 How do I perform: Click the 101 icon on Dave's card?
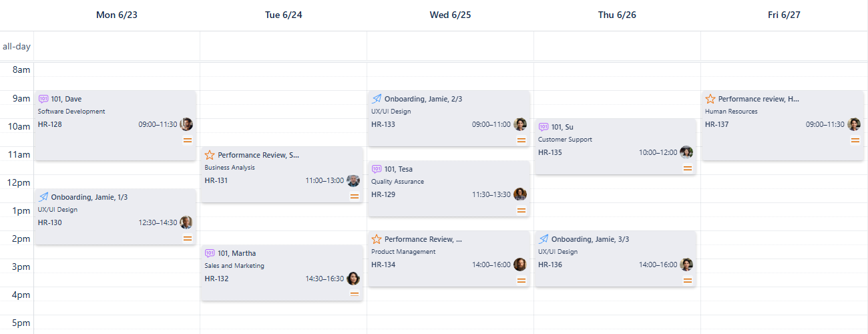coord(43,99)
